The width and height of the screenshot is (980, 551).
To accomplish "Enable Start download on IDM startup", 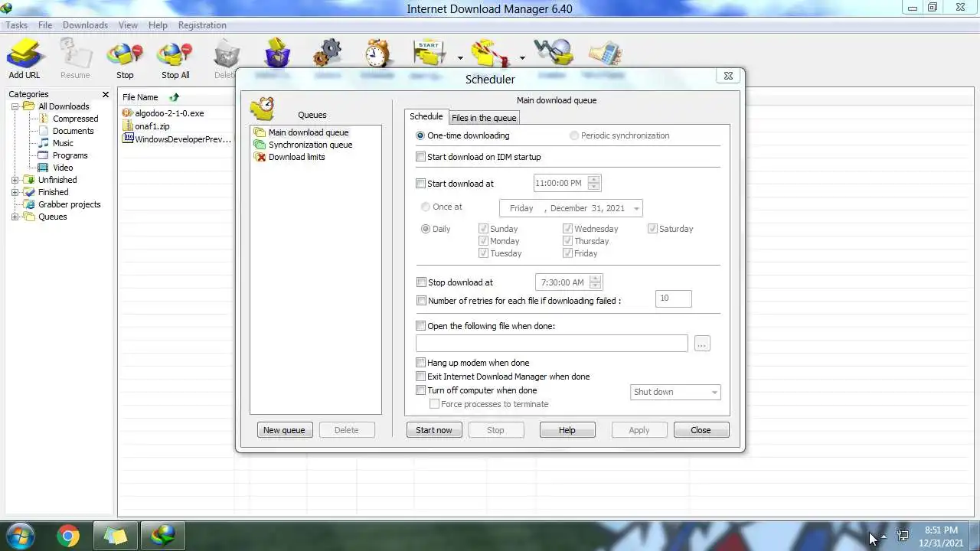I will click(420, 157).
